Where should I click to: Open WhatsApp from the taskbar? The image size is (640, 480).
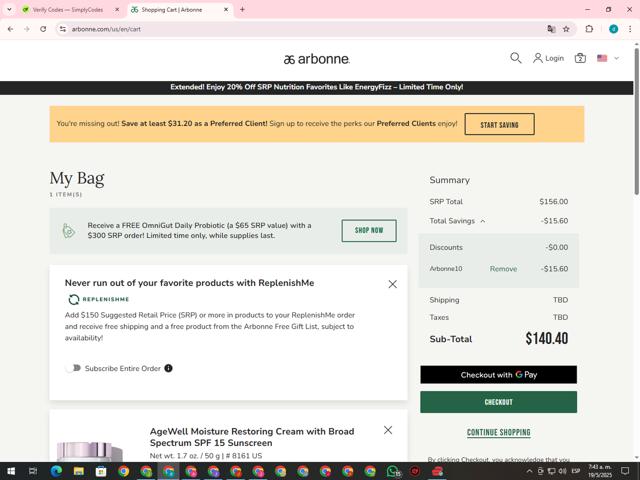tap(393, 471)
